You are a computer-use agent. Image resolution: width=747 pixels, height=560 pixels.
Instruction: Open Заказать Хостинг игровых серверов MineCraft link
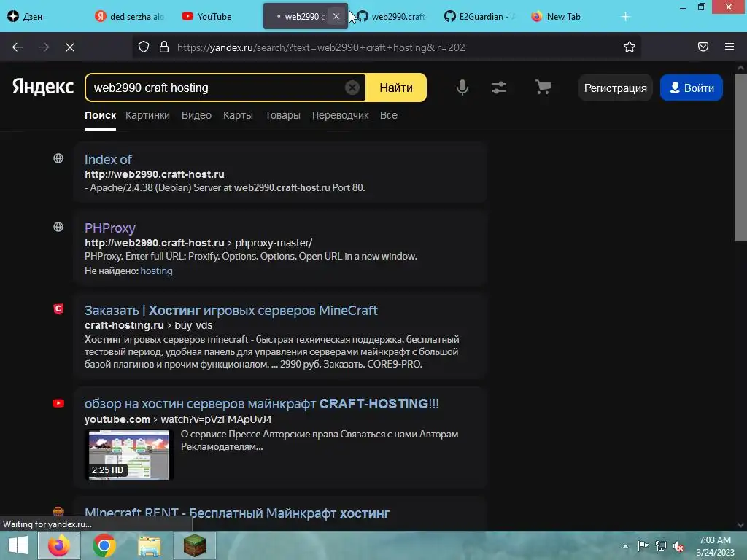[231, 311]
